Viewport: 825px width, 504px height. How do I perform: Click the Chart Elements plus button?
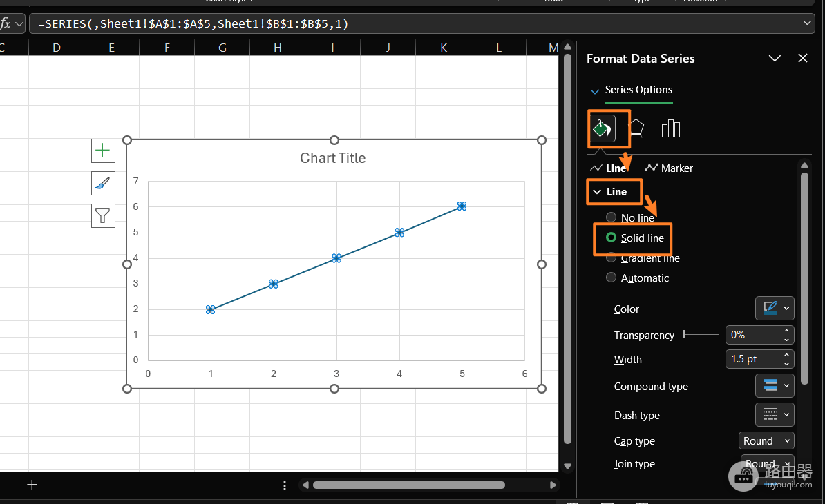(x=103, y=151)
